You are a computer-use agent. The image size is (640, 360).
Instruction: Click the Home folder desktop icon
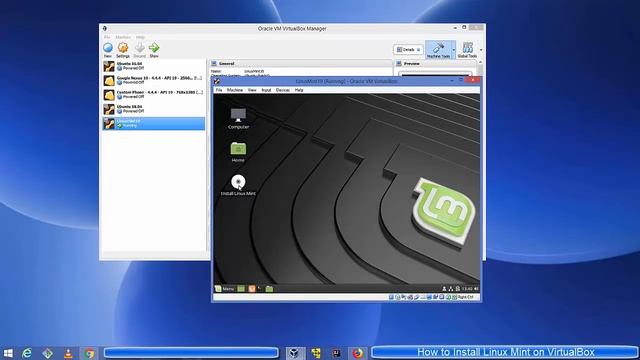(x=238, y=152)
